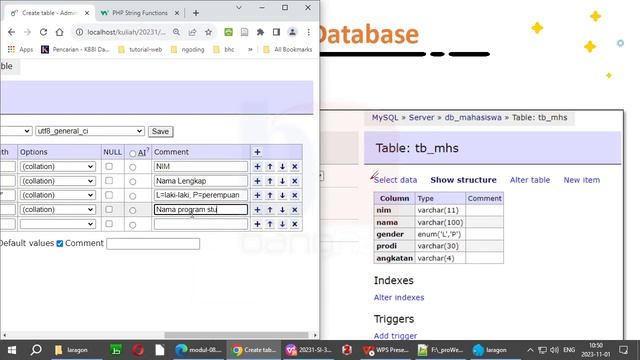
Task: Move the L=laki-laki row down
Action: click(282, 195)
